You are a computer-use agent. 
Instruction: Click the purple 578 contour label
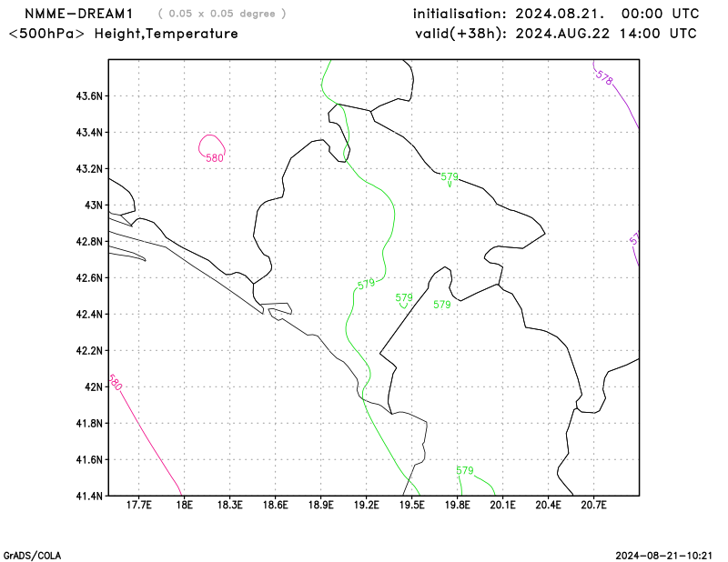[604, 78]
